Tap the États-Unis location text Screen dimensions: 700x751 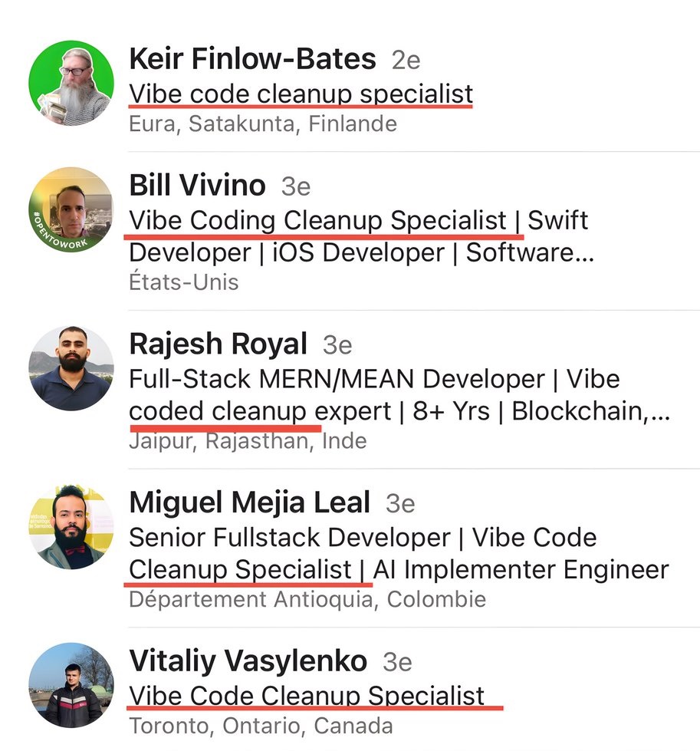click(183, 282)
